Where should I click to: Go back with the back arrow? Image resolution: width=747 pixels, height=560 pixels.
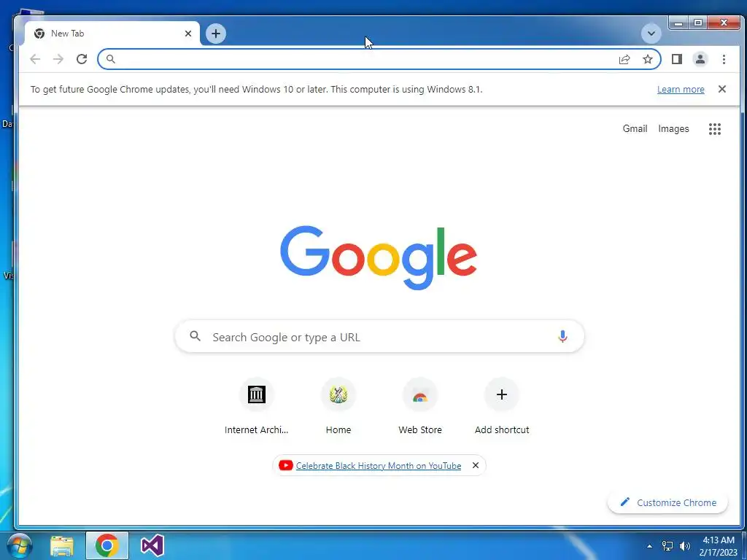tap(35, 59)
